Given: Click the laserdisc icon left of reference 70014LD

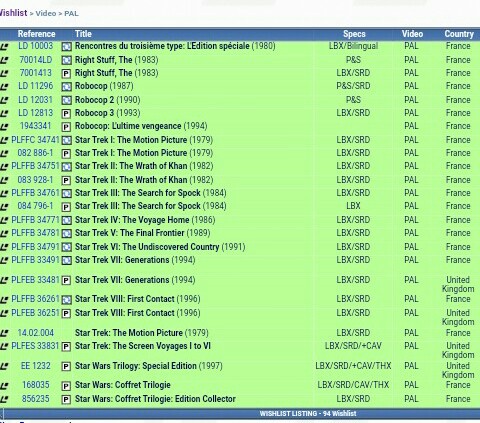Looking at the screenshot, I should coord(4,60).
